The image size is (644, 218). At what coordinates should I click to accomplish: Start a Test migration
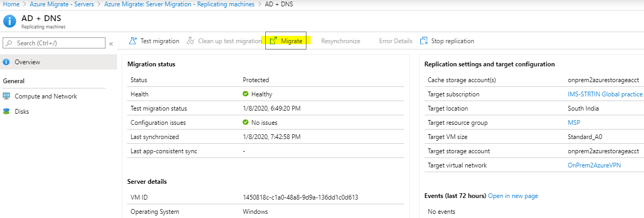tap(153, 41)
